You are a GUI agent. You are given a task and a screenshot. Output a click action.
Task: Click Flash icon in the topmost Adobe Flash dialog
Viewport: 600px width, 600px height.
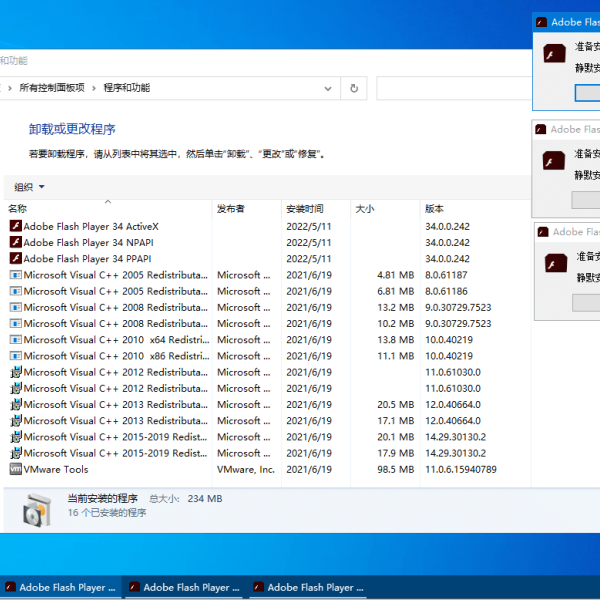[554, 53]
